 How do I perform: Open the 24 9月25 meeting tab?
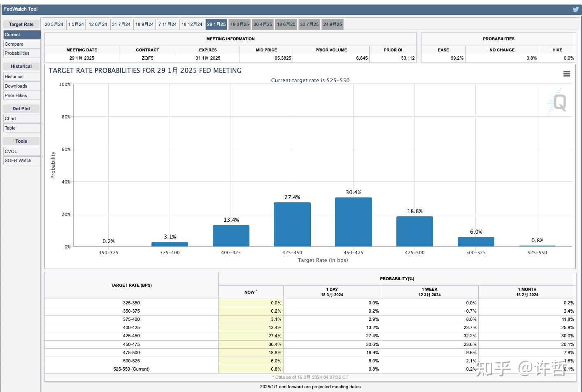(333, 25)
